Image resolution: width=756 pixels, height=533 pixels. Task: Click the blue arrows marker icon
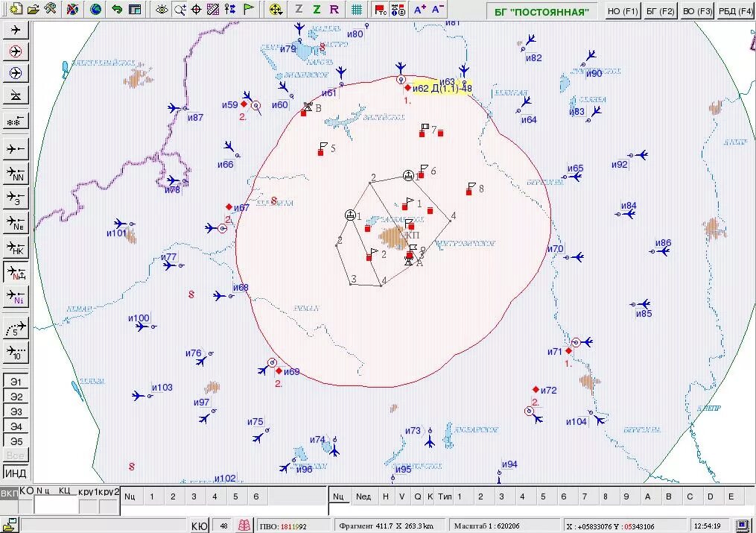[x=230, y=9]
